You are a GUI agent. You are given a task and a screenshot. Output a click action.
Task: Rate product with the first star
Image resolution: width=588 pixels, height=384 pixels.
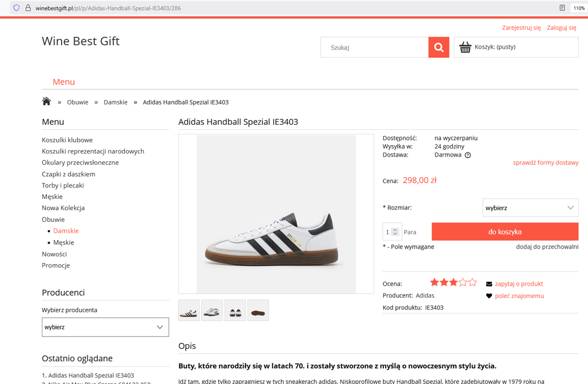434,282
